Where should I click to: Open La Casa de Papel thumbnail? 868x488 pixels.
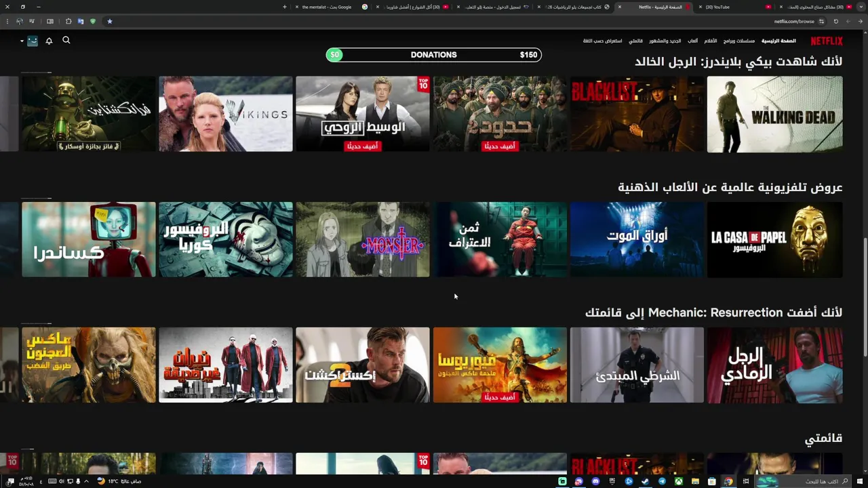[774, 239]
